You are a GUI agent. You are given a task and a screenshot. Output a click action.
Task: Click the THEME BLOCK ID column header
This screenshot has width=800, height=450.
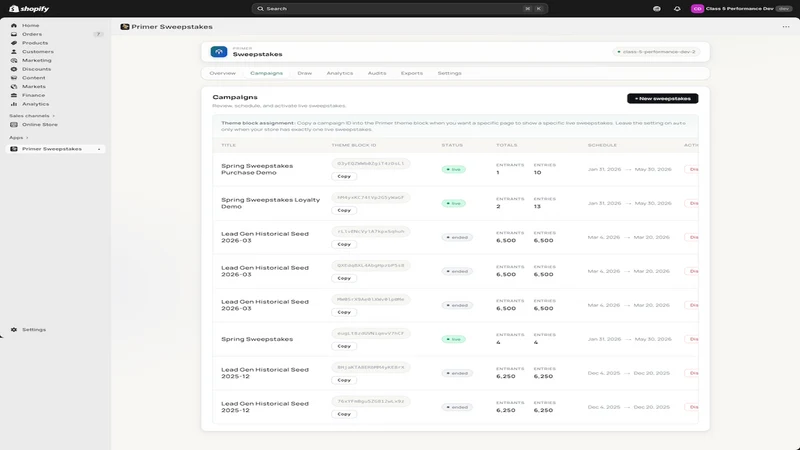(354, 145)
